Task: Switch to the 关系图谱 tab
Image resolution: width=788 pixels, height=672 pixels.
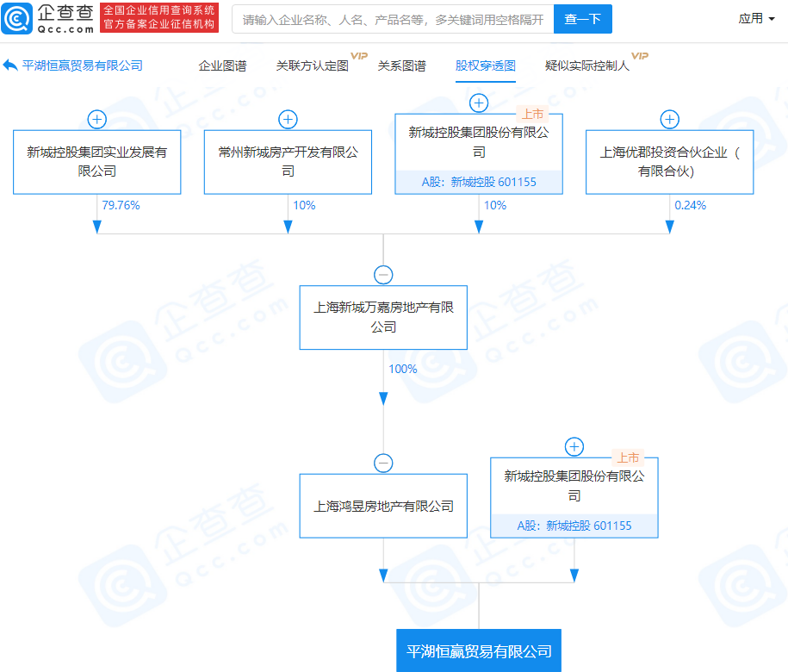Action: (401, 65)
